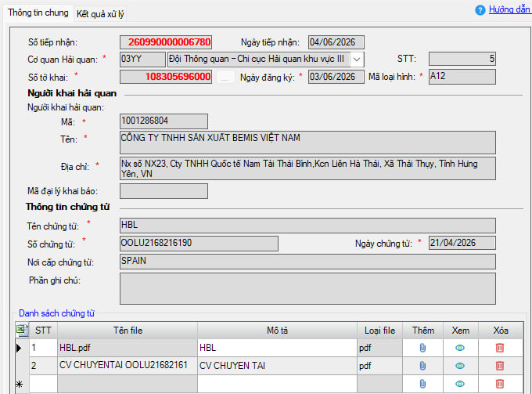Click the Ngày đăng ký field 03/06/2026

tap(336, 77)
